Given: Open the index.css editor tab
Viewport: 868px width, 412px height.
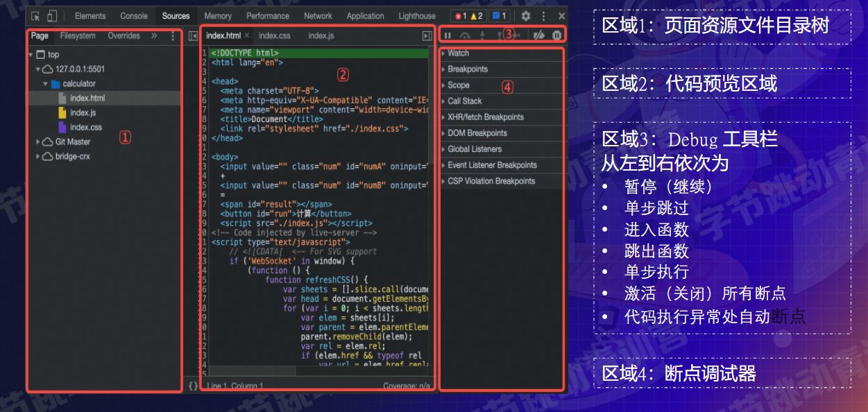Looking at the screenshot, I should coord(275,35).
